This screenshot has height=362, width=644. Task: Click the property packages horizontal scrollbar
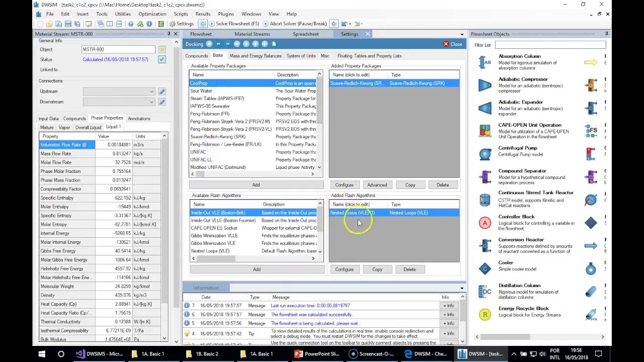[252, 174]
